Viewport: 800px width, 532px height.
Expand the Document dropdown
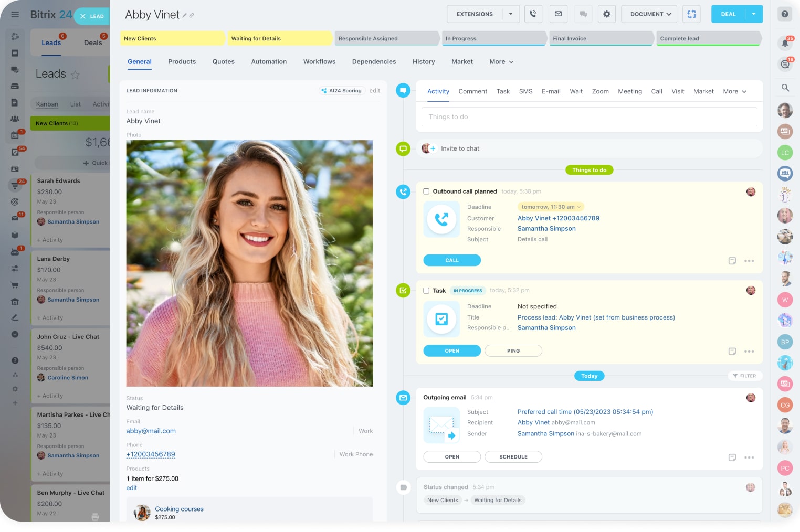649,14
